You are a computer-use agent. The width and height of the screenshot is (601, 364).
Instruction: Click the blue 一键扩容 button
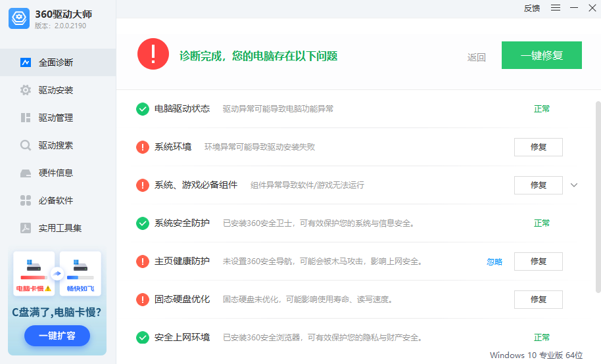57,336
